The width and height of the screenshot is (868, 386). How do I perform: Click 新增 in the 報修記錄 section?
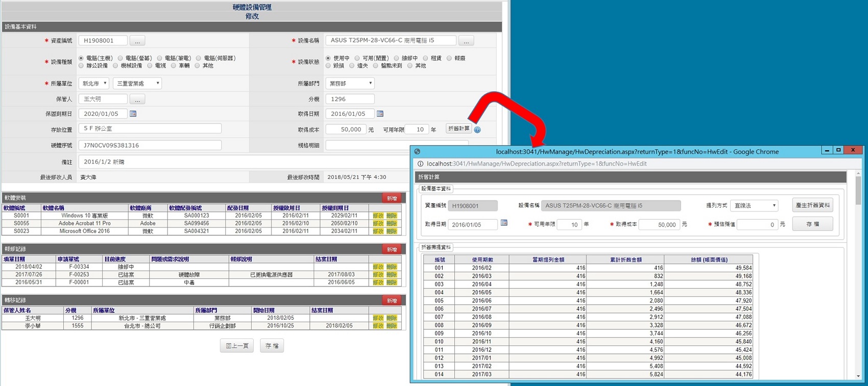pos(392,249)
